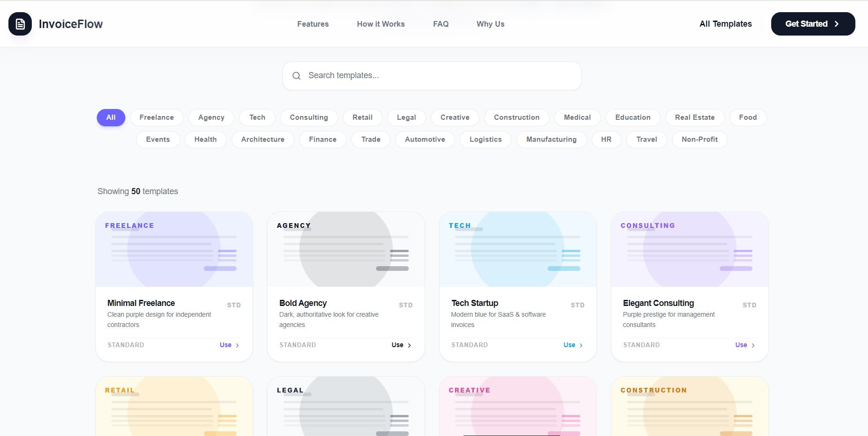Viewport: 868px width, 436px height.
Task: Click the magnifier icon in the search bar
Action: point(297,75)
